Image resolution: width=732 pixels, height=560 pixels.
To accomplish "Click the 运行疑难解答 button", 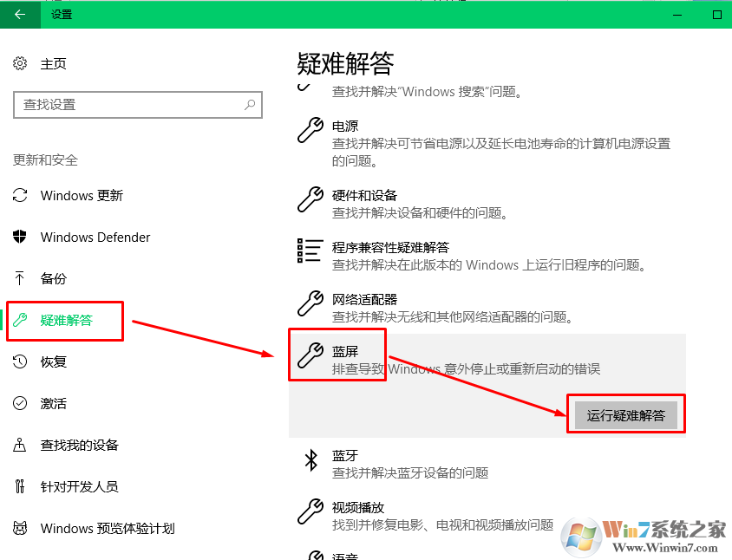I will click(626, 414).
